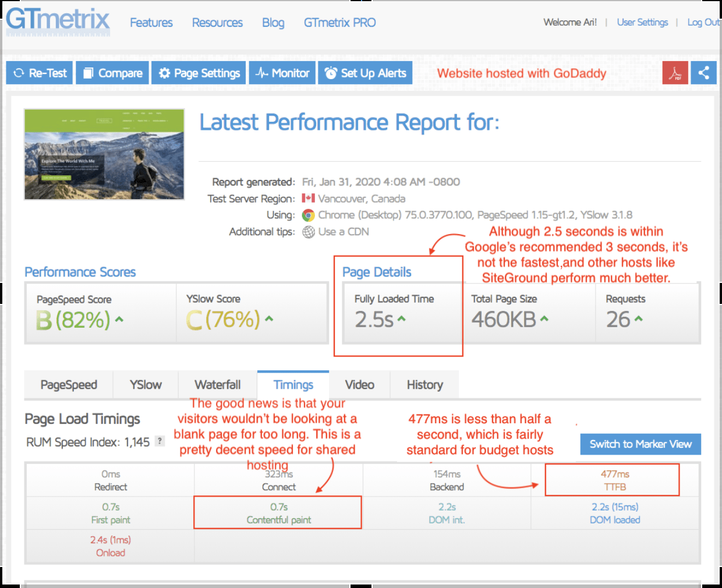Viewport: 722px width, 588px height.
Task: Click the 2.2s DOM int. cell
Action: click(447, 513)
